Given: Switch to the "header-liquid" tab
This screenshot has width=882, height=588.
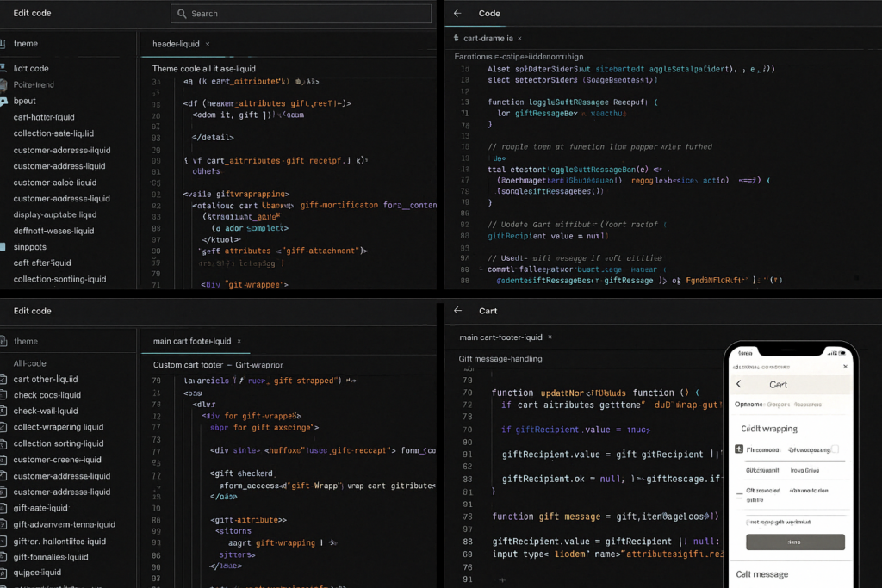Looking at the screenshot, I should click(x=176, y=44).
